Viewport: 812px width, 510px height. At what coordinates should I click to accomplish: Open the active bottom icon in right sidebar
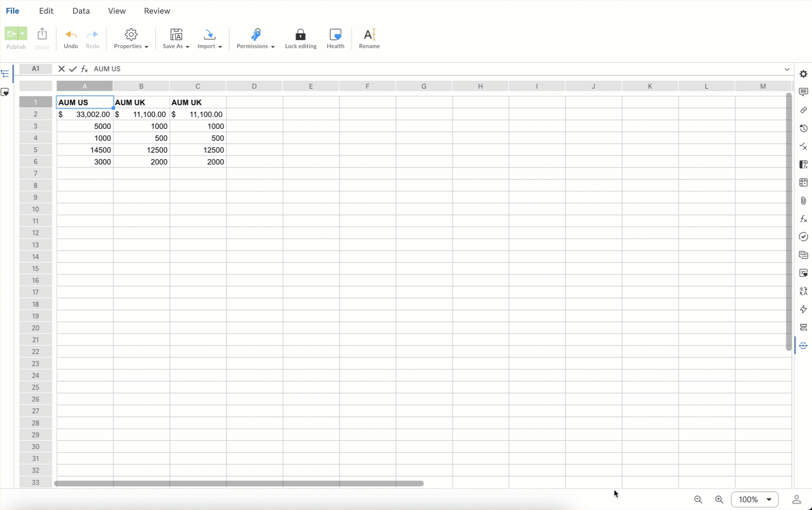coord(804,346)
